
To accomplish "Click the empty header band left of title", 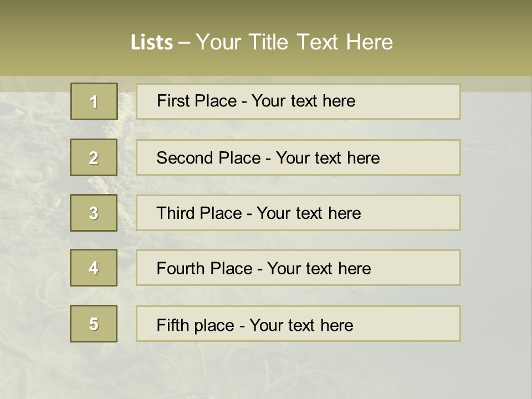I will coord(61,42).
